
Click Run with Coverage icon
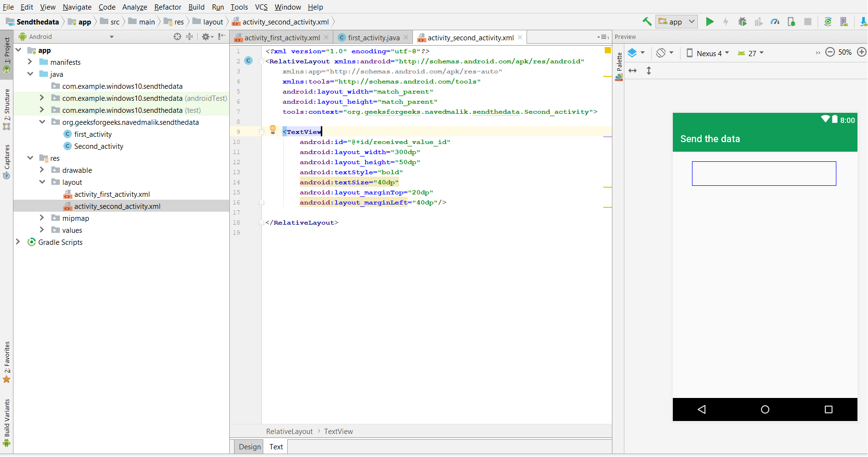(x=759, y=22)
